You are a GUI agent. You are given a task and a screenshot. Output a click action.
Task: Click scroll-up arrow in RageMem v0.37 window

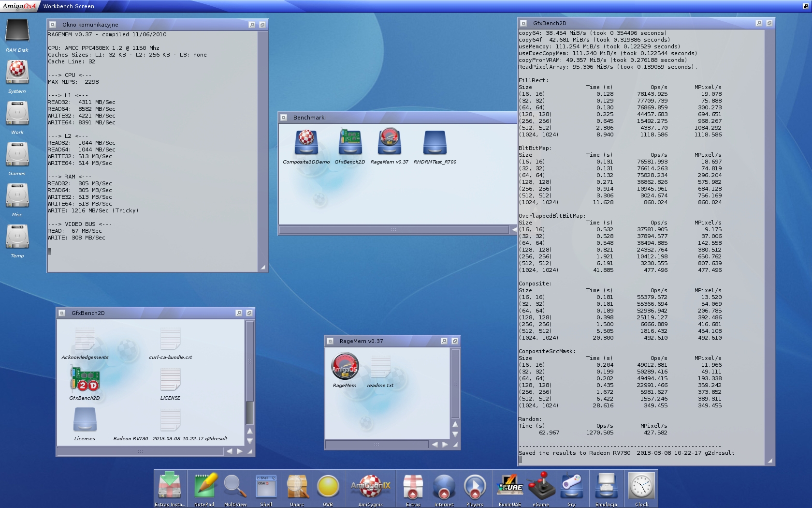(455, 424)
